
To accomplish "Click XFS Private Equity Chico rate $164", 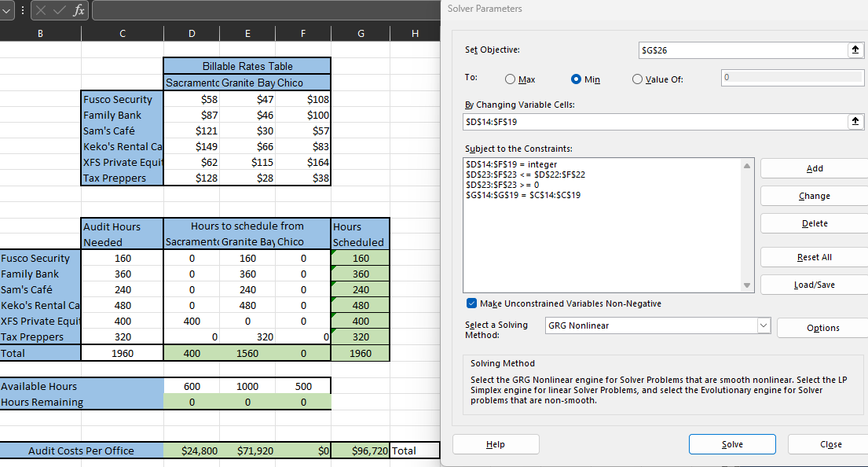I will click(x=302, y=162).
